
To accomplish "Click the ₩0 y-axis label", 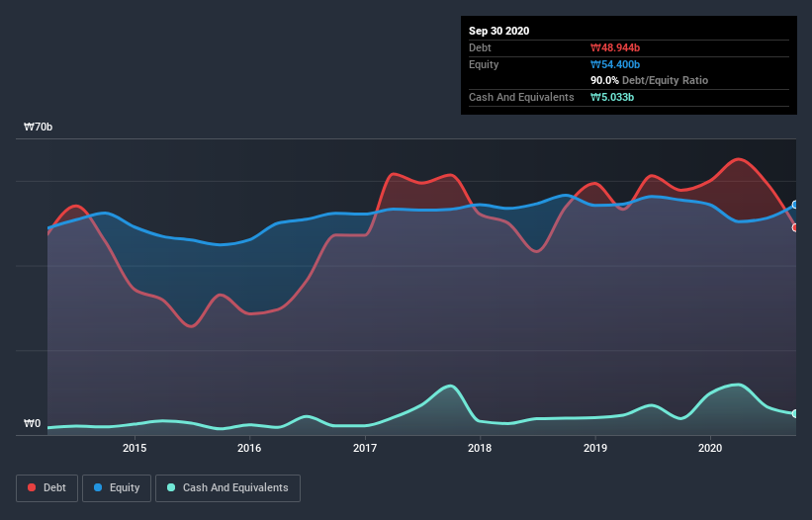I will (32, 423).
